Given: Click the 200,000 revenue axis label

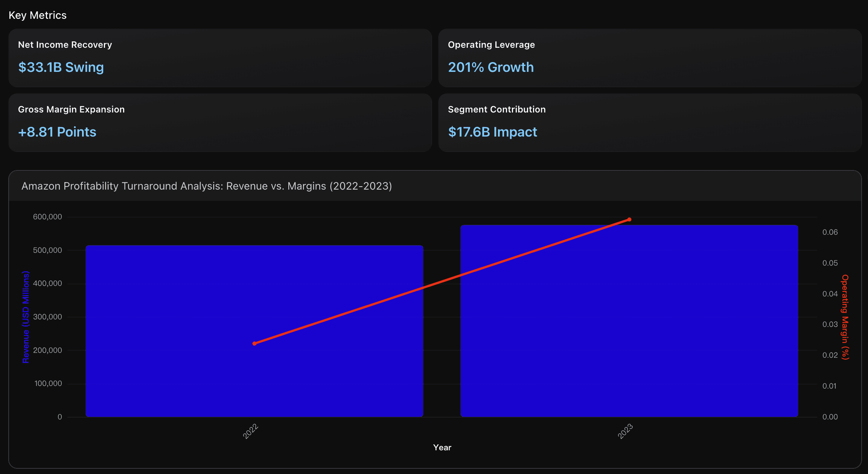Looking at the screenshot, I should pyautogui.click(x=47, y=351).
